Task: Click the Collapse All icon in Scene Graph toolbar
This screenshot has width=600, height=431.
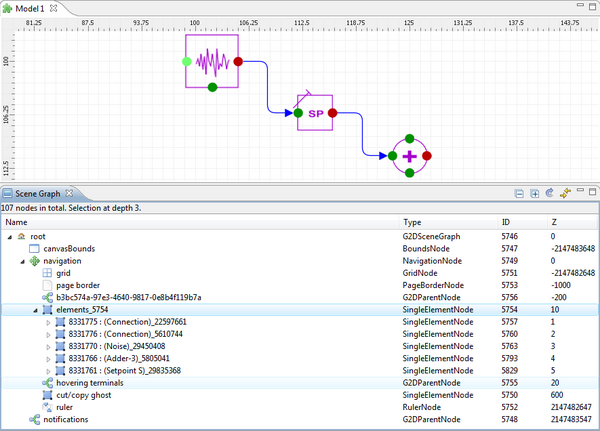Action: pyautogui.click(x=519, y=192)
